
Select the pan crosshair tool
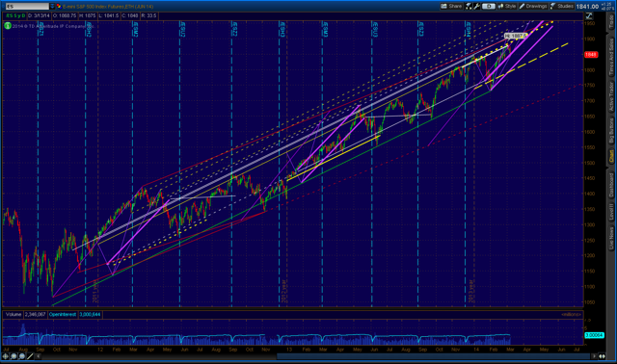pos(6,356)
